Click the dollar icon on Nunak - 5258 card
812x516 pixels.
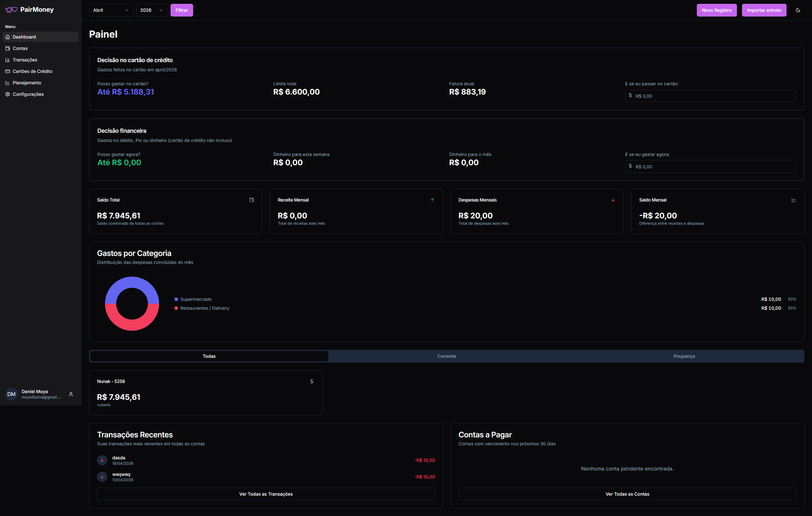[311, 381]
